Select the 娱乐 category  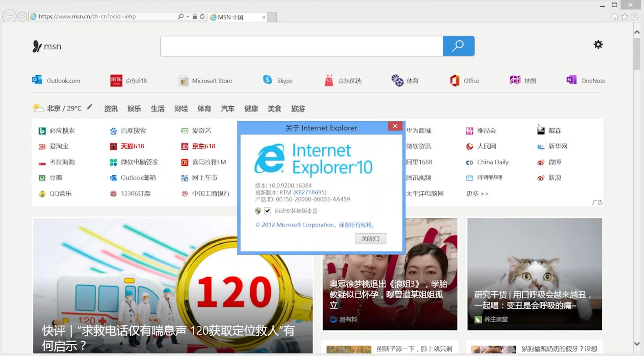134,108
